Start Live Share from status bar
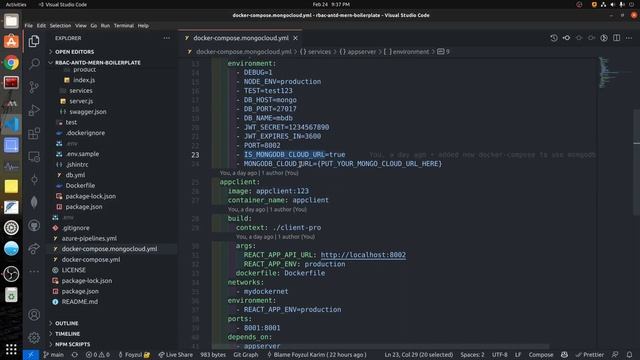 pyautogui.click(x=176, y=355)
